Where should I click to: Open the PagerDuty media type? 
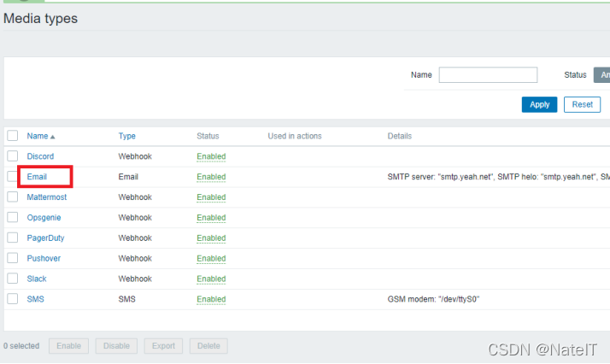point(45,238)
